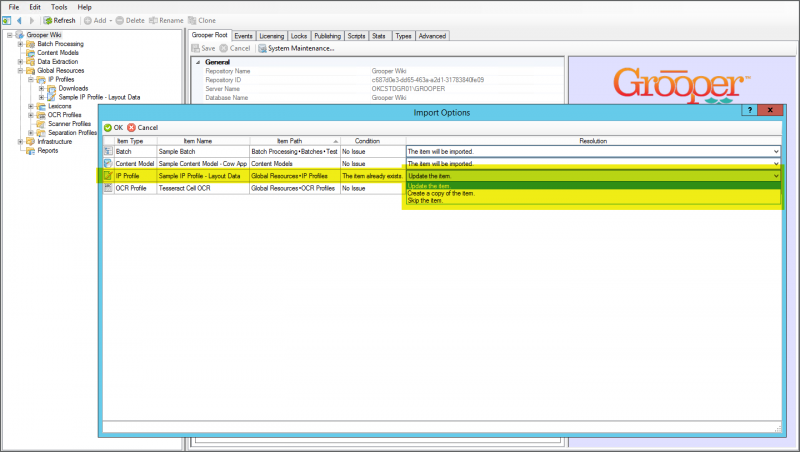Screen dimensions: 800x452
Task: Click the OCR Profile row icon
Action: (108, 188)
